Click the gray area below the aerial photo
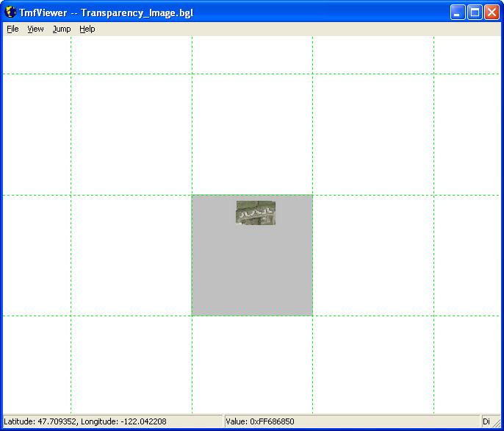504x431 pixels. tap(252, 272)
